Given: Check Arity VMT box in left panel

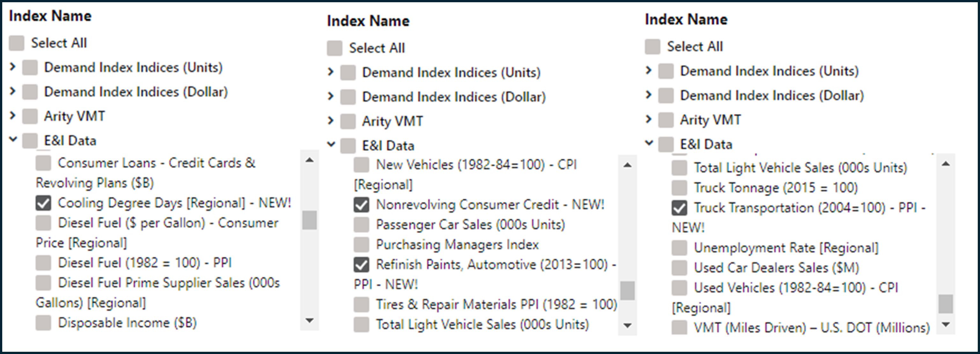Looking at the screenshot, I should coord(30,116).
